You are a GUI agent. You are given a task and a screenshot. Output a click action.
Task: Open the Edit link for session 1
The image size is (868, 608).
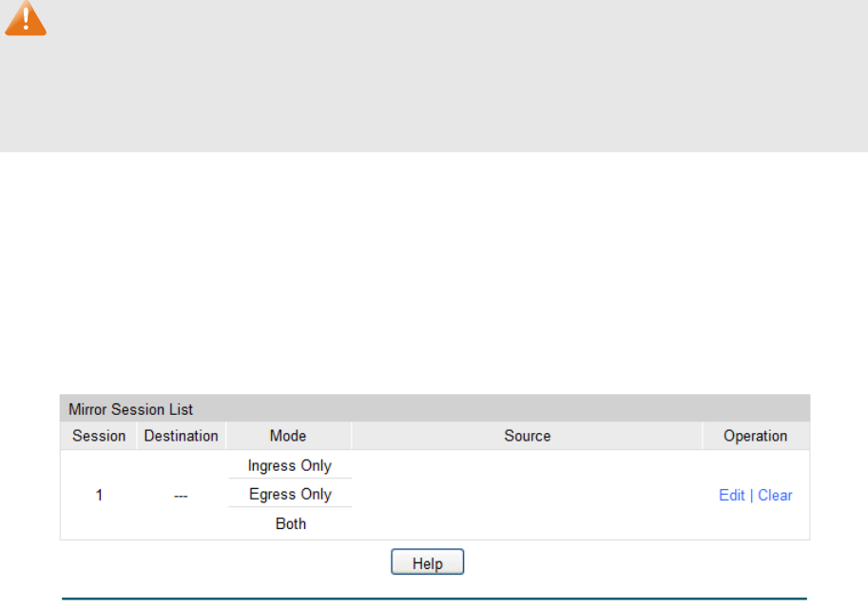tap(731, 495)
